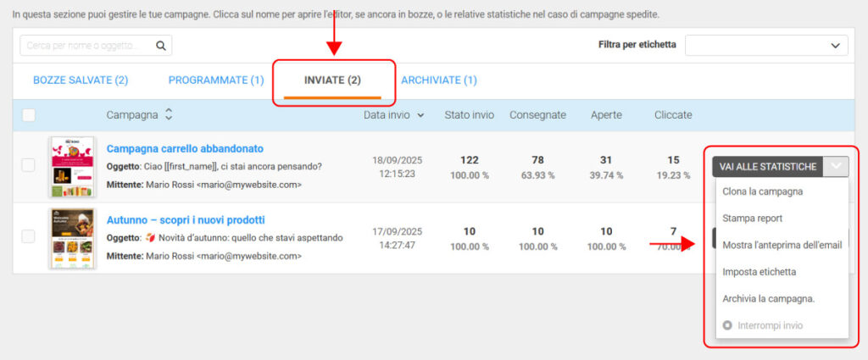Open Autunno – scopri i nuovi prodotti
Screen dimensions: 868x360
[x=186, y=219]
